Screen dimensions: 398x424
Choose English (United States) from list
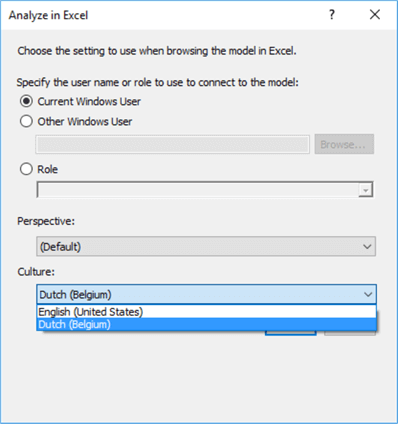coord(206,312)
